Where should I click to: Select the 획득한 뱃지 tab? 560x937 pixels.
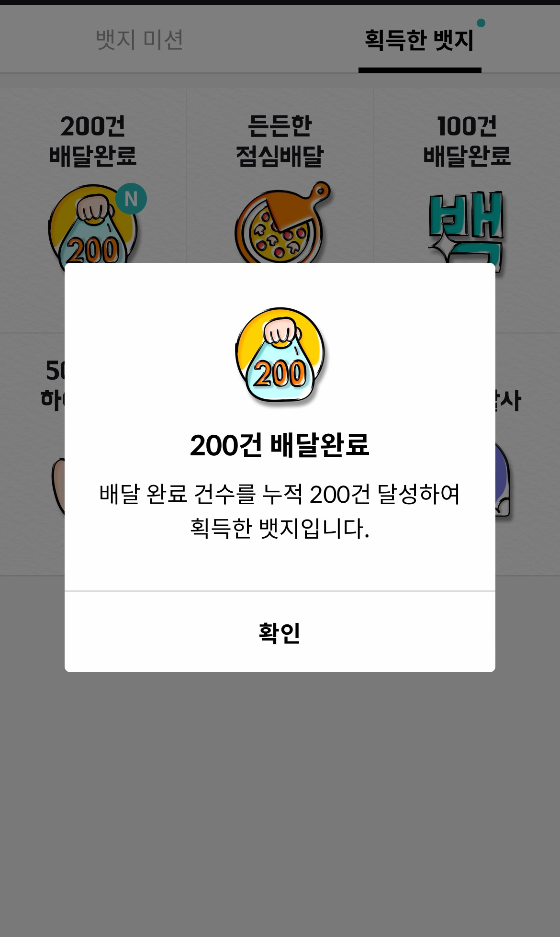tap(419, 40)
